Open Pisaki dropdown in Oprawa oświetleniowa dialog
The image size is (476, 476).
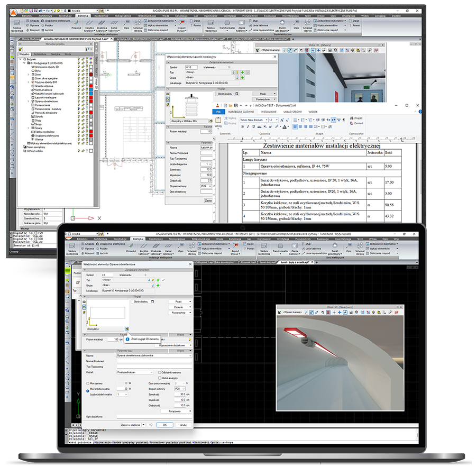(x=180, y=301)
